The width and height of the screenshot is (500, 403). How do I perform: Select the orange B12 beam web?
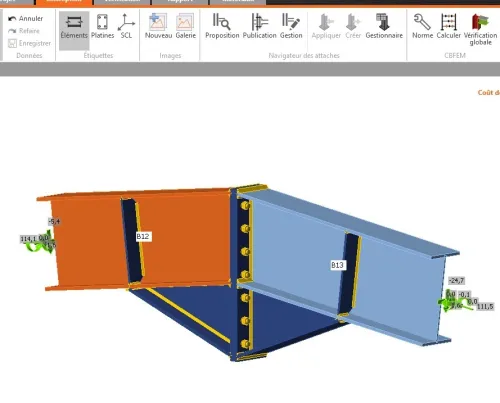(x=187, y=240)
